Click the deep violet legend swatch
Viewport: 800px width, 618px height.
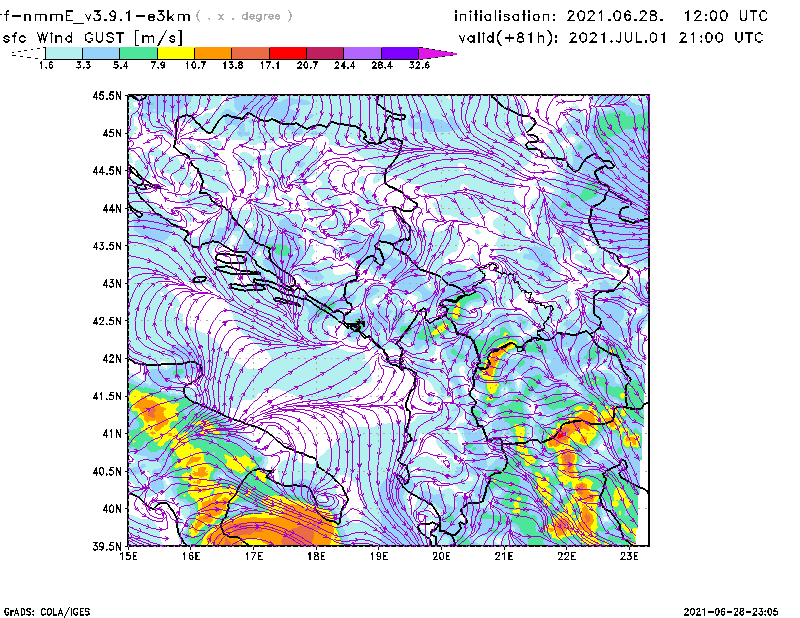point(399,53)
